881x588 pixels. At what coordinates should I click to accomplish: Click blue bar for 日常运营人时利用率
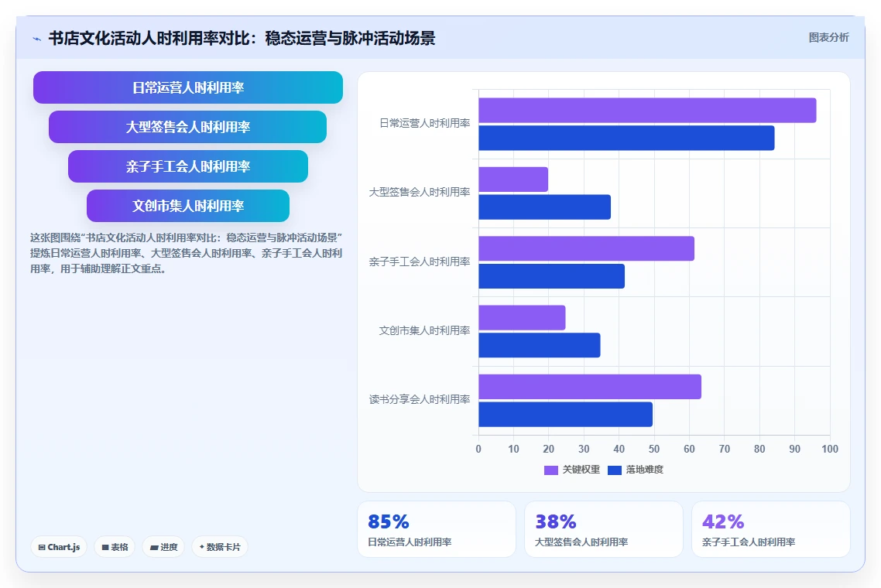pos(626,138)
